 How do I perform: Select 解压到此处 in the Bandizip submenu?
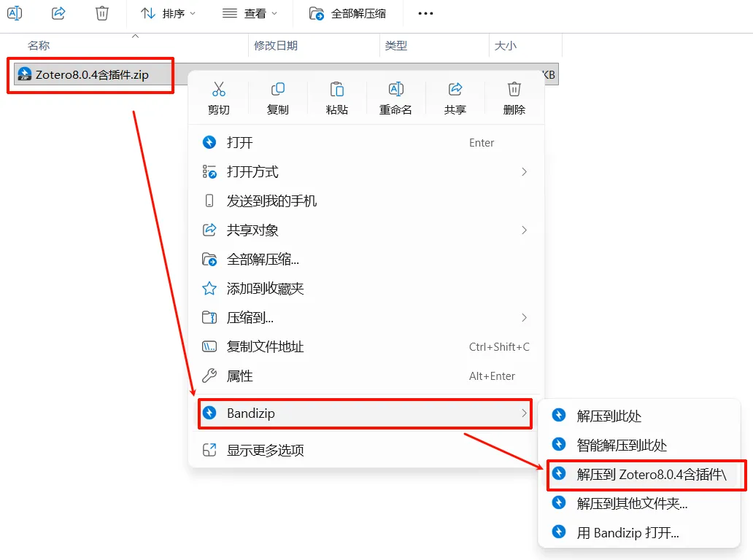click(x=639, y=416)
